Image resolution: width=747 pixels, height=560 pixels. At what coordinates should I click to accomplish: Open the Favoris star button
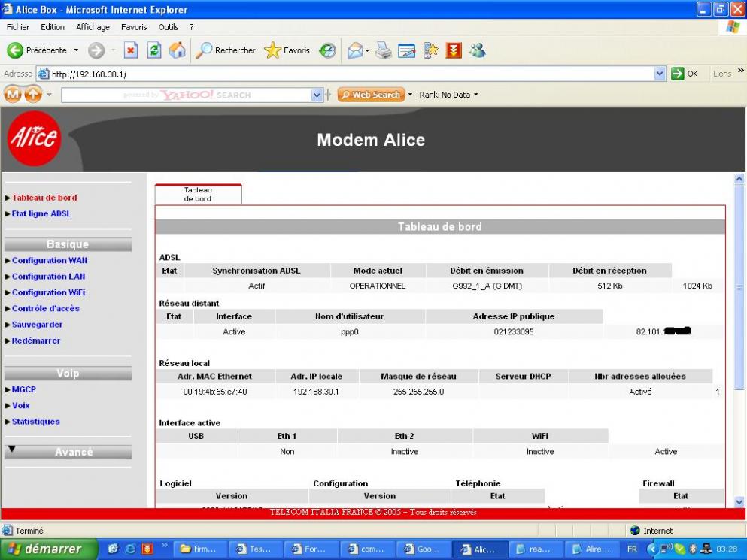[287, 50]
